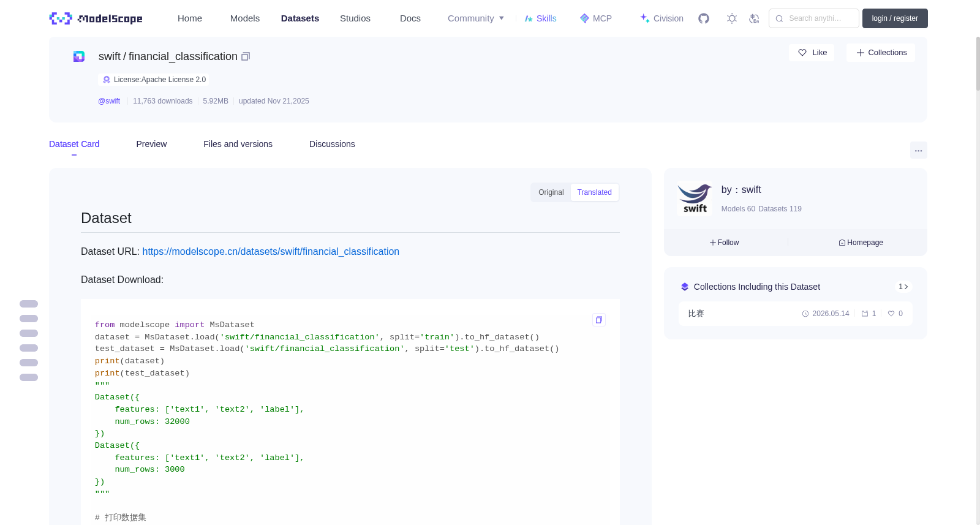Switch to the Original text version
The image size is (980, 525).
[x=551, y=192]
